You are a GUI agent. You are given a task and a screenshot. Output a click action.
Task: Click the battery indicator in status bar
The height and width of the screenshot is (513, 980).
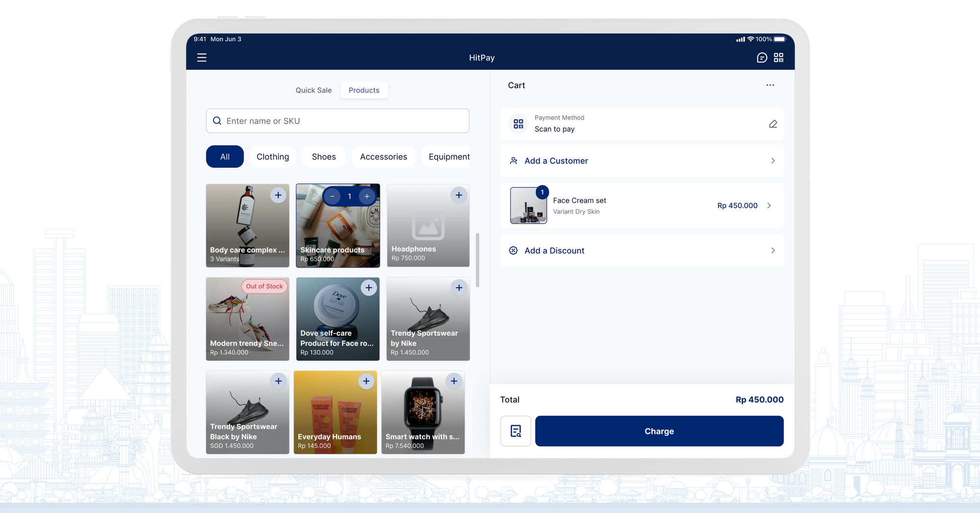coord(780,39)
